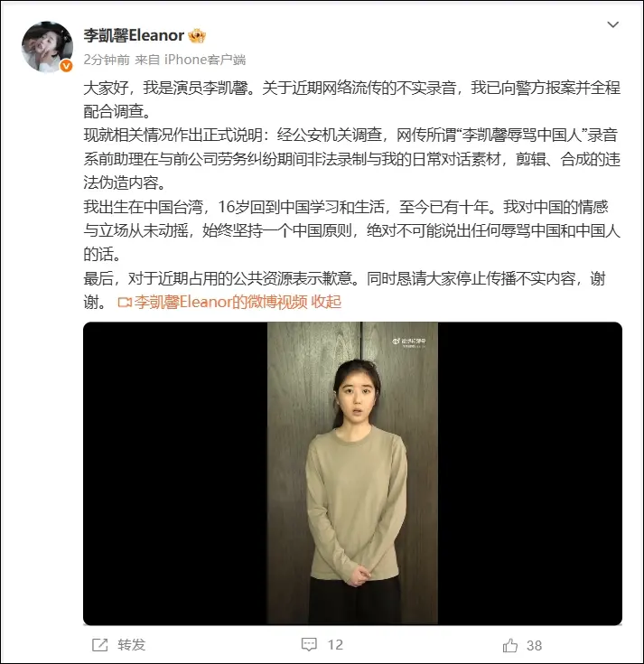Click the Weibo watermark logo in the video

coord(408,342)
